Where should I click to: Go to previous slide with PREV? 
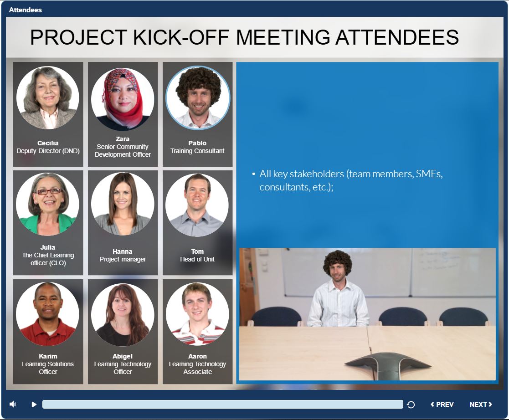pyautogui.click(x=442, y=405)
